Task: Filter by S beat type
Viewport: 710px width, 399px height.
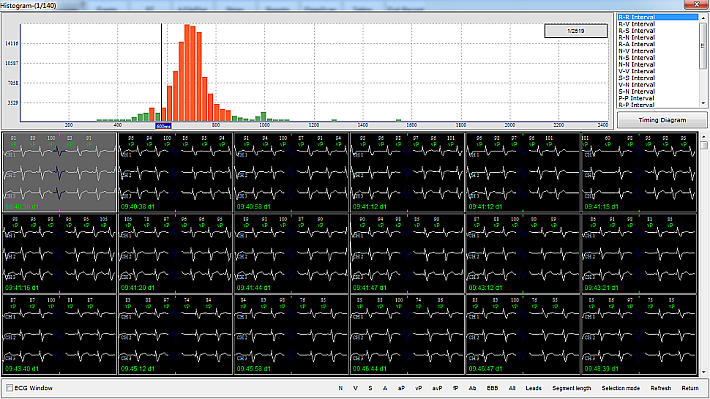Action: click(x=370, y=388)
